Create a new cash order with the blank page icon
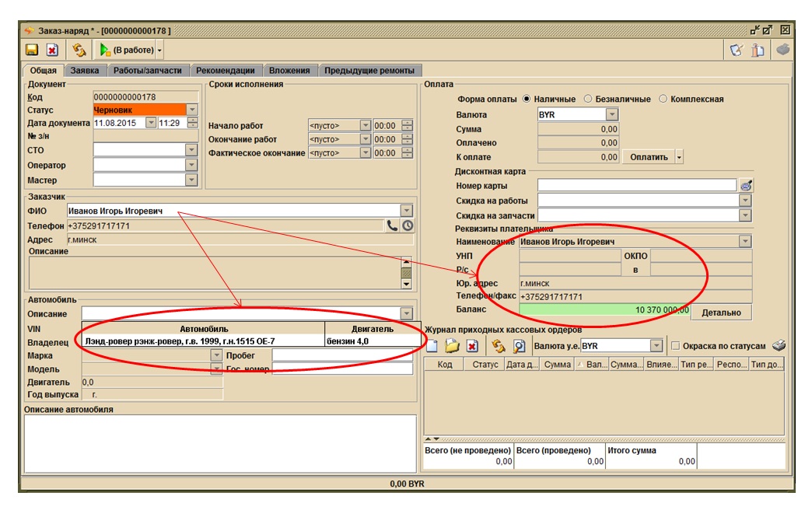Image resolution: width=812 pixels, height=517 pixels. click(x=432, y=346)
